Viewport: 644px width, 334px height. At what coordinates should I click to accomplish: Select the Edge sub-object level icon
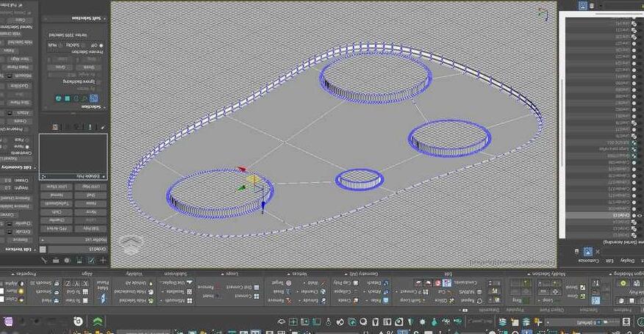tap(85, 98)
